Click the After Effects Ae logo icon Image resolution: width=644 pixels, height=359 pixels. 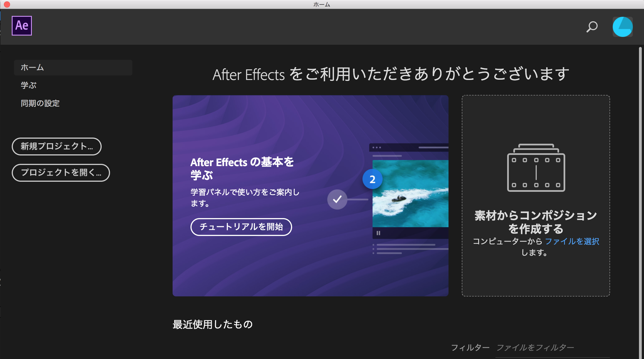click(22, 26)
